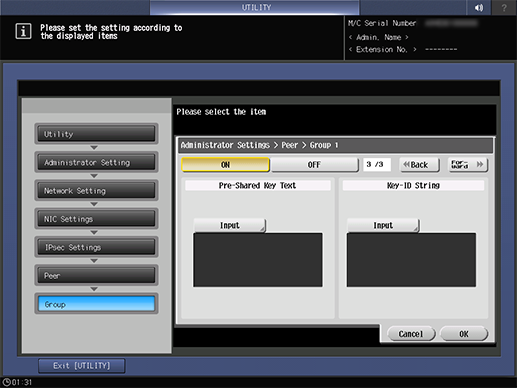
Task: Exit the UTILITY screen
Action: tap(82, 366)
